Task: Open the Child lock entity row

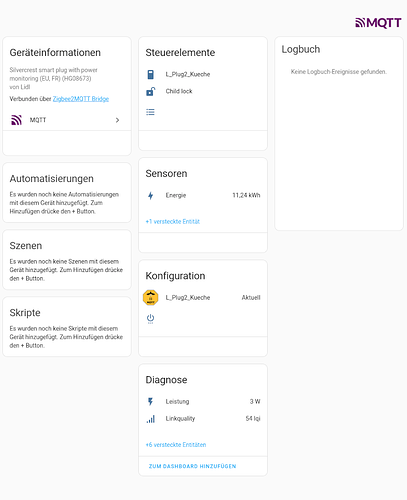Action: (203, 91)
